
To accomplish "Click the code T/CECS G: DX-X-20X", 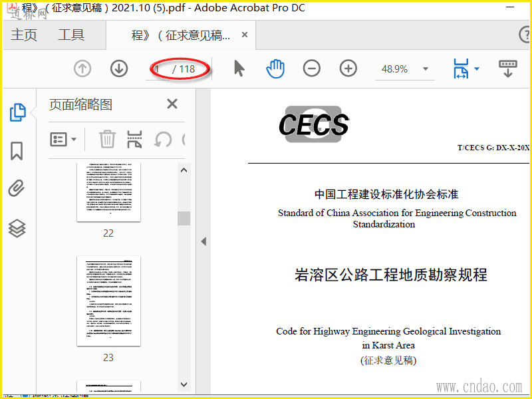I will 493,148.
